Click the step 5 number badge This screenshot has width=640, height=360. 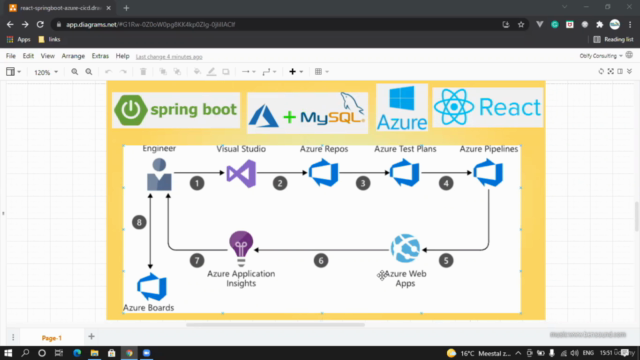click(x=446, y=260)
